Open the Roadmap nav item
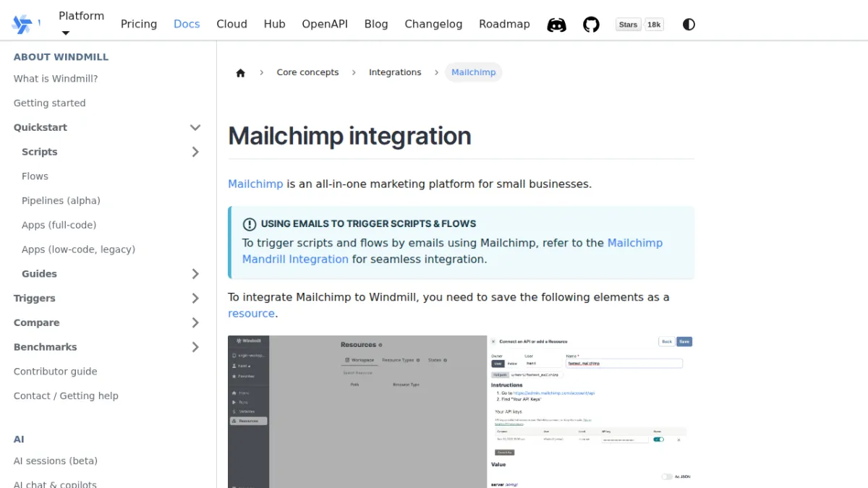The width and height of the screenshot is (868, 488). [504, 24]
